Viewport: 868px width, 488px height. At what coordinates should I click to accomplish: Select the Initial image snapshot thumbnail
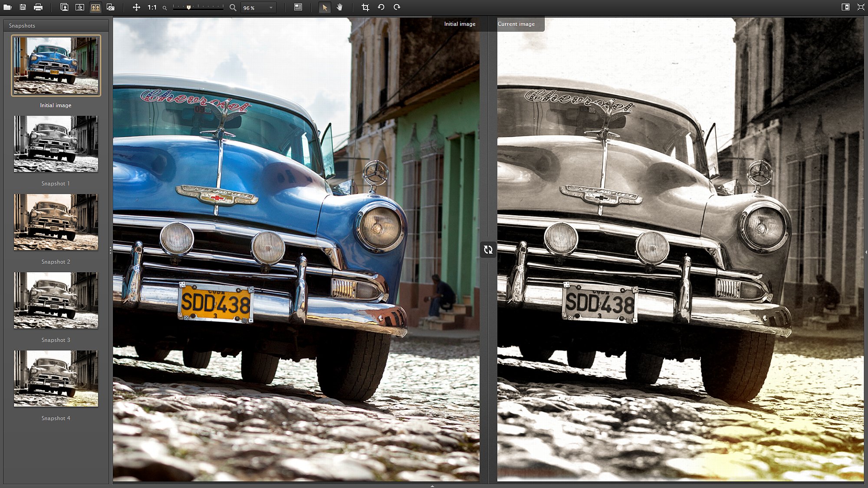[56, 66]
